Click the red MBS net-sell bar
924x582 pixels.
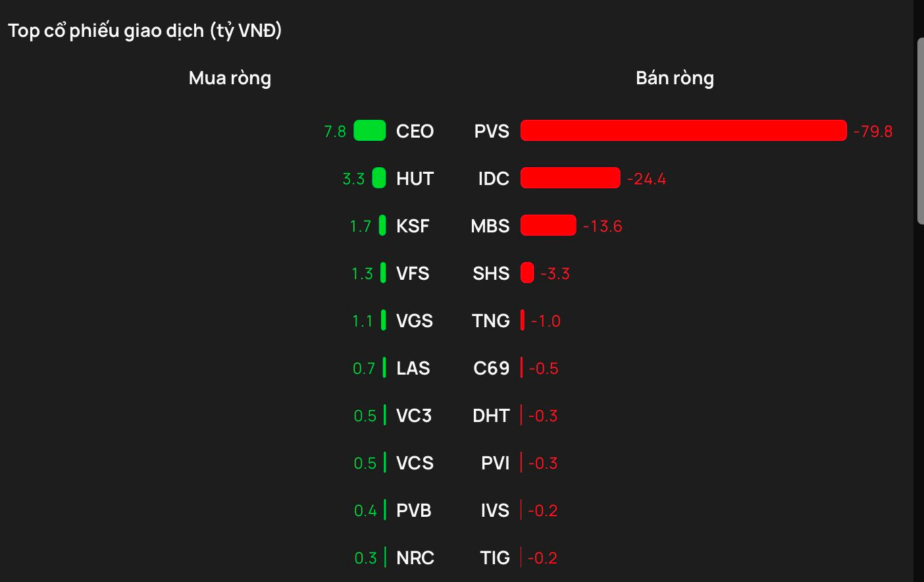tap(548, 225)
